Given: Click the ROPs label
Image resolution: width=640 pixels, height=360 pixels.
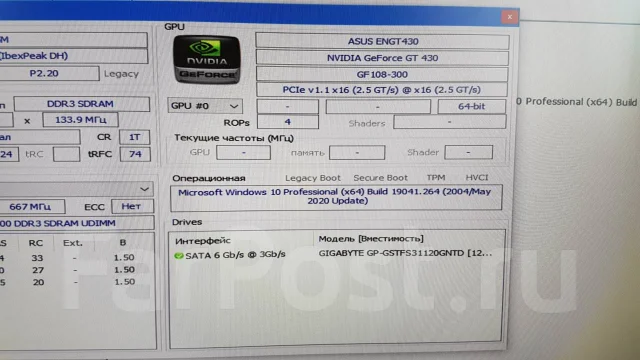Looking at the screenshot, I should click(236, 123).
